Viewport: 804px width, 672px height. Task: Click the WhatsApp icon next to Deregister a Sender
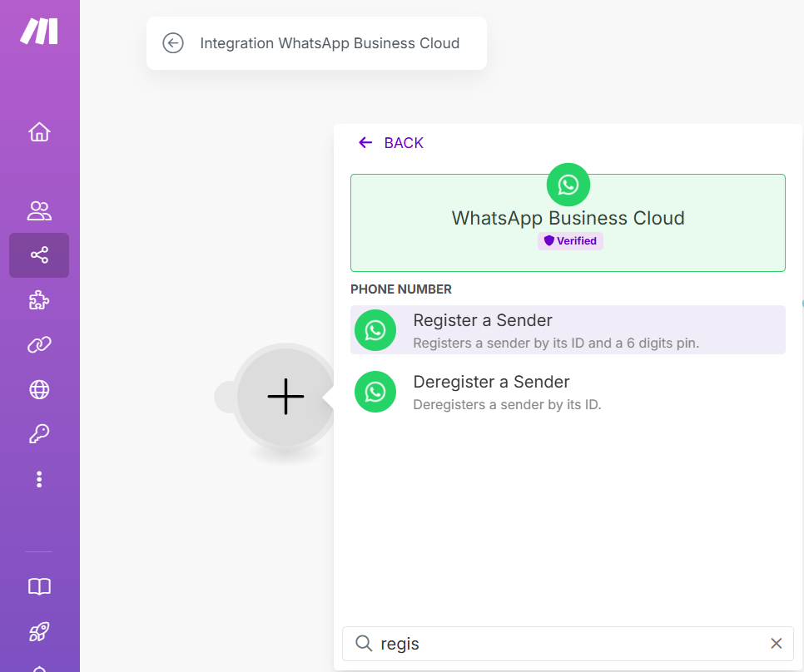click(375, 392)
